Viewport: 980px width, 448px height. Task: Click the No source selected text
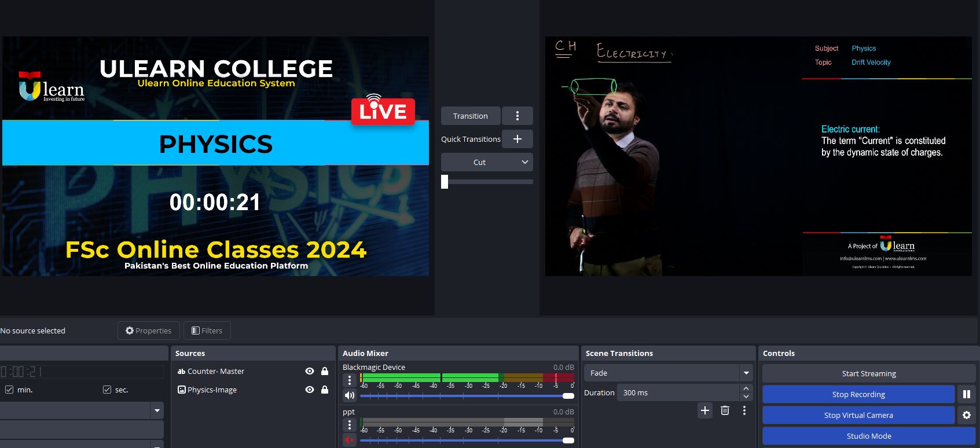[33, 331]
